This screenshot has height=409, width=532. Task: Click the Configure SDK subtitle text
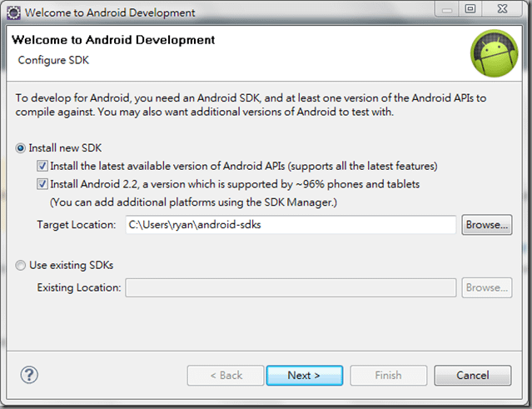53,60
